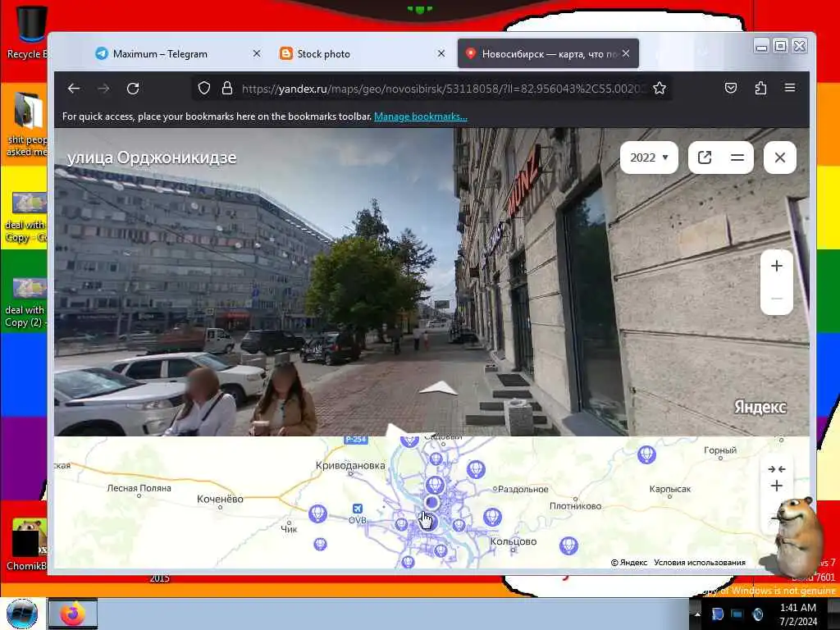Click the OVB airport marker on the map

[x=358, y=509]
